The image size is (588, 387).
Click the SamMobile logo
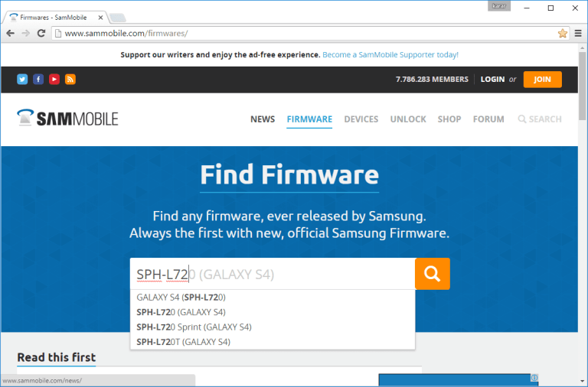pos(67,118)
